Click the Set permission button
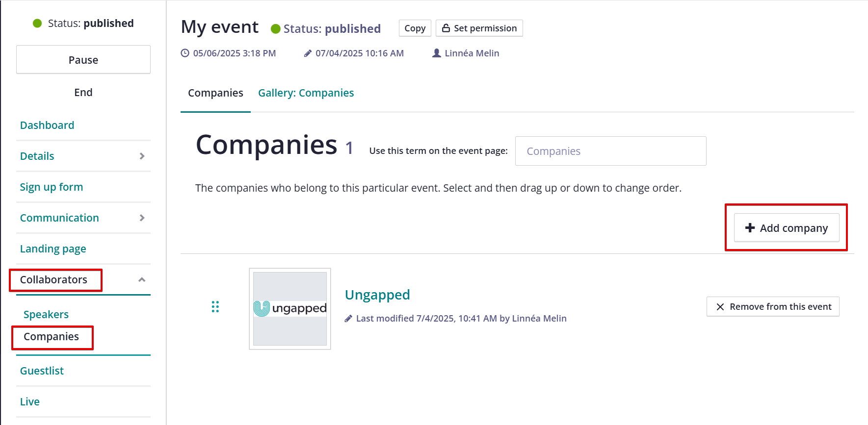The height and width of the screenshot is (425, 868). pos(479,28)
